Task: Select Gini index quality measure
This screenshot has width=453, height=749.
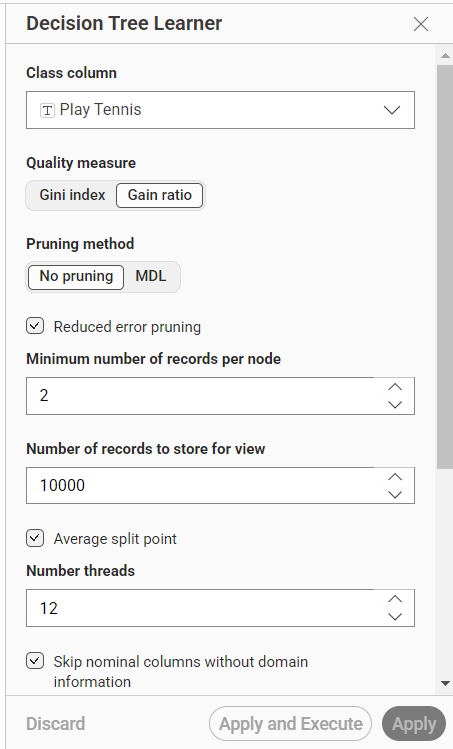Action: (x=72, y=195)
